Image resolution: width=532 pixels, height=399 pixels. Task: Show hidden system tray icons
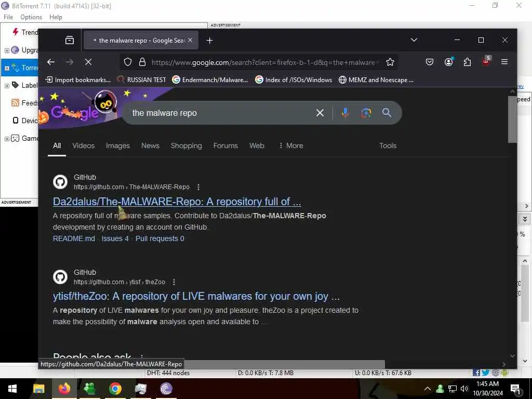[x=428, y=389]
